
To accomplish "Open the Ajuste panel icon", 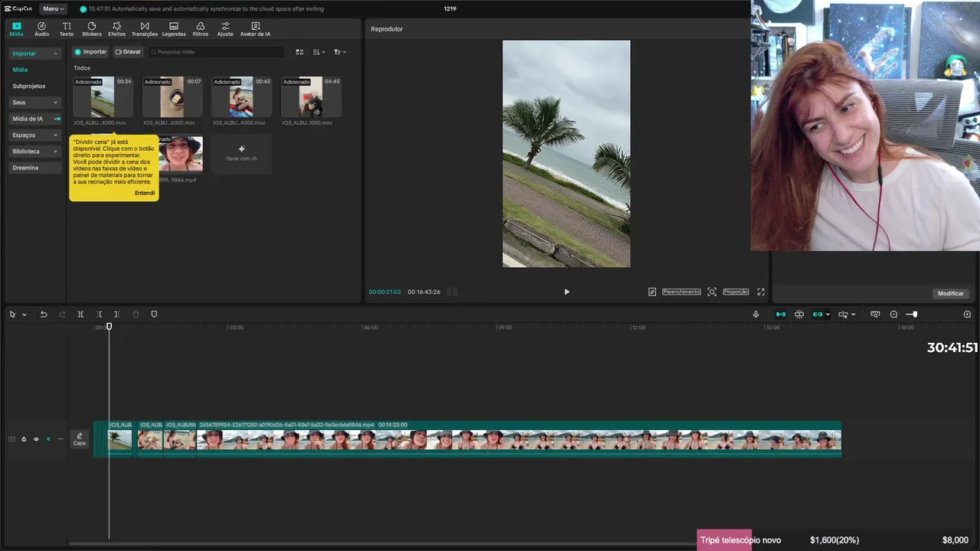I will (x=225, y=29).
